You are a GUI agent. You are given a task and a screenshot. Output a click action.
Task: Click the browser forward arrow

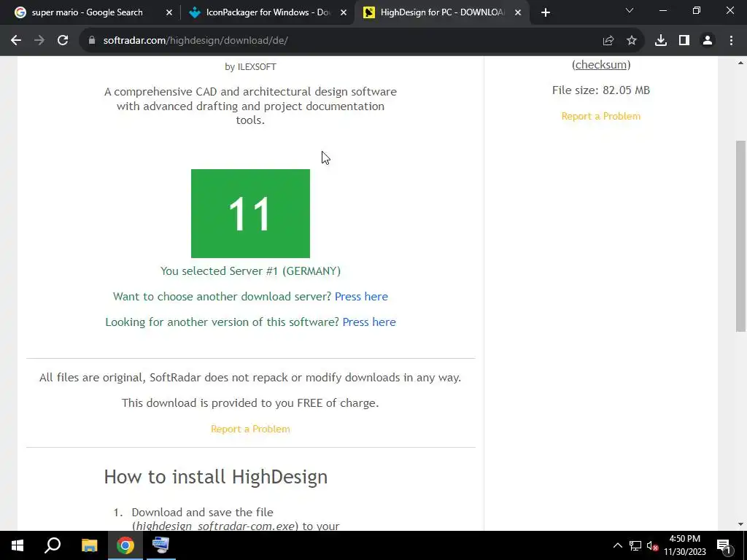pyautogui.click(x=39, y=41)
